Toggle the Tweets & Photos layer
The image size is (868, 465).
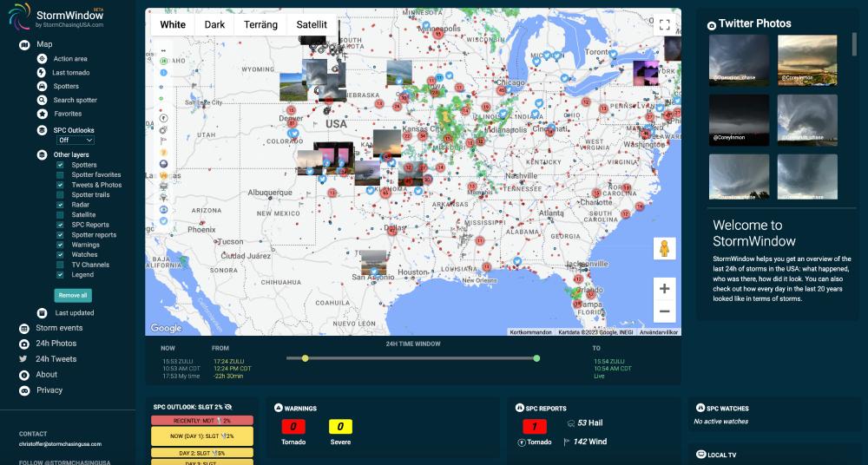click(x=60, y=185)
